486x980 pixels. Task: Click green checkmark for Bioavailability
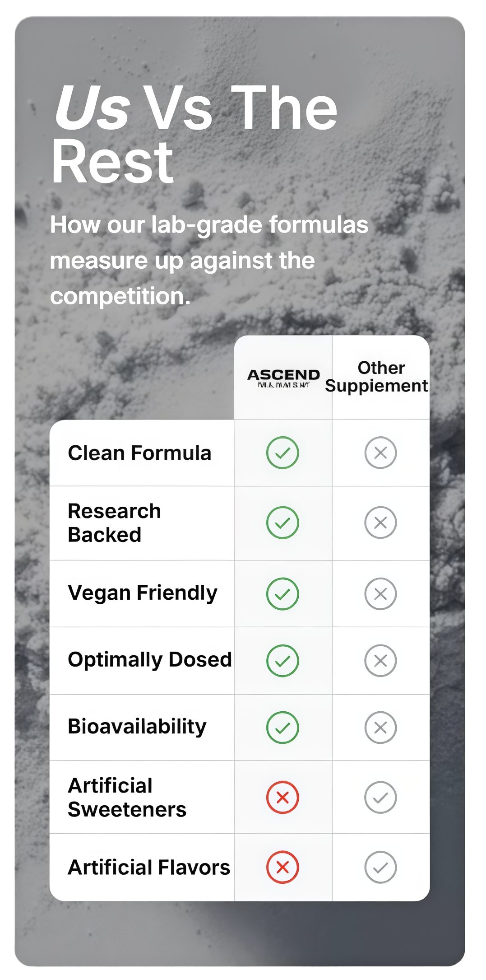[x=282, y=728]
